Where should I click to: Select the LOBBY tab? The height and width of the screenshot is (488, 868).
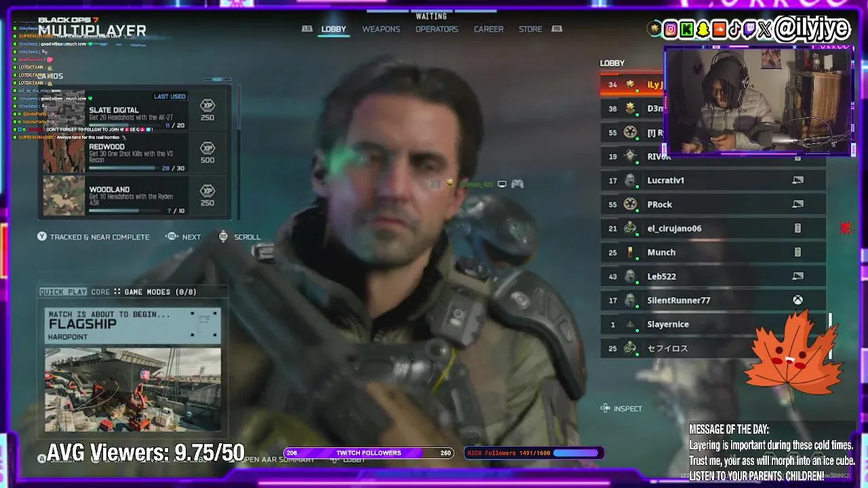click(x=334, y=29)
